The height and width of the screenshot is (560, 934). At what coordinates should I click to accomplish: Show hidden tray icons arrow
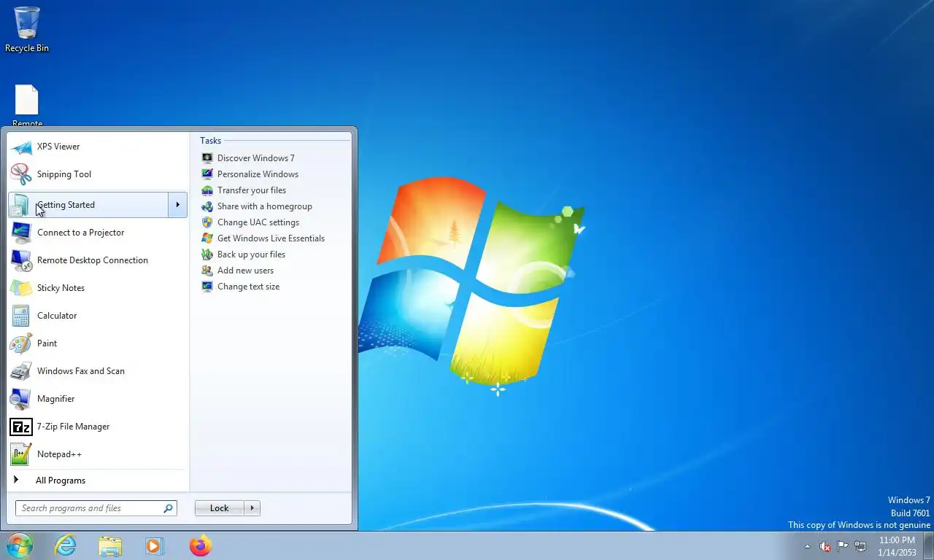[807, 546]
